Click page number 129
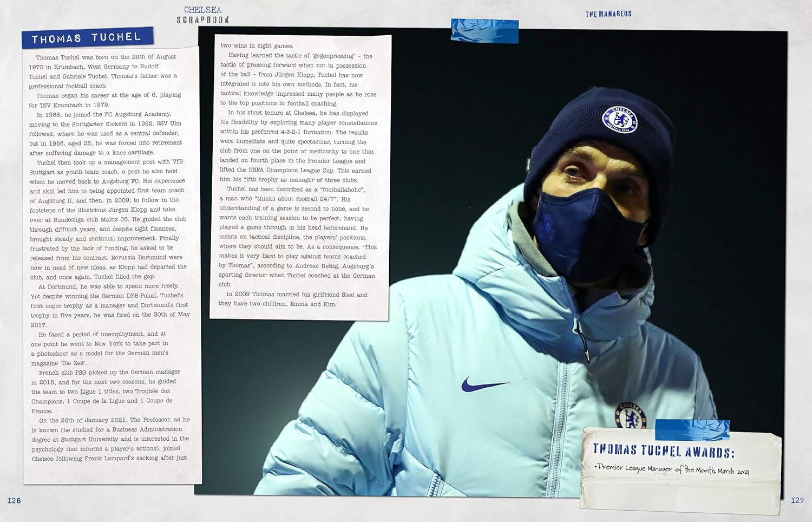Screen dimensions: 812x522 pos(797,500)
